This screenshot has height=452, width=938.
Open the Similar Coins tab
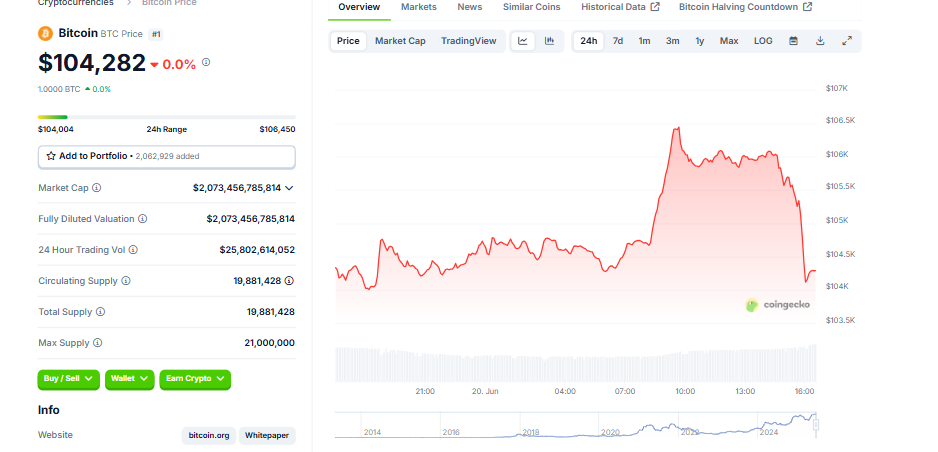coord(532,7)
